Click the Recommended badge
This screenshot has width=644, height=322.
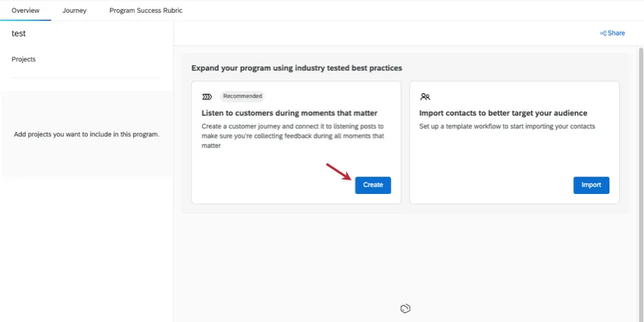(x=242, y=96)
